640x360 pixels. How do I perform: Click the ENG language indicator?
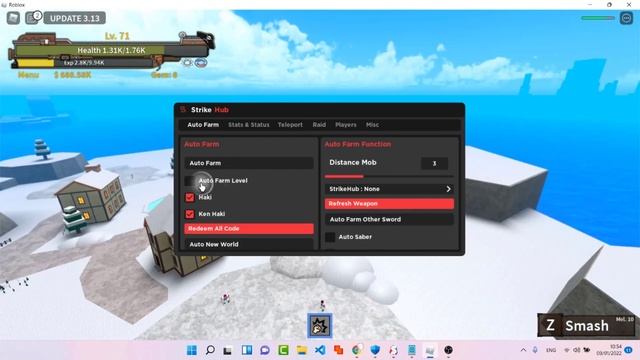(x=551, y=350)
